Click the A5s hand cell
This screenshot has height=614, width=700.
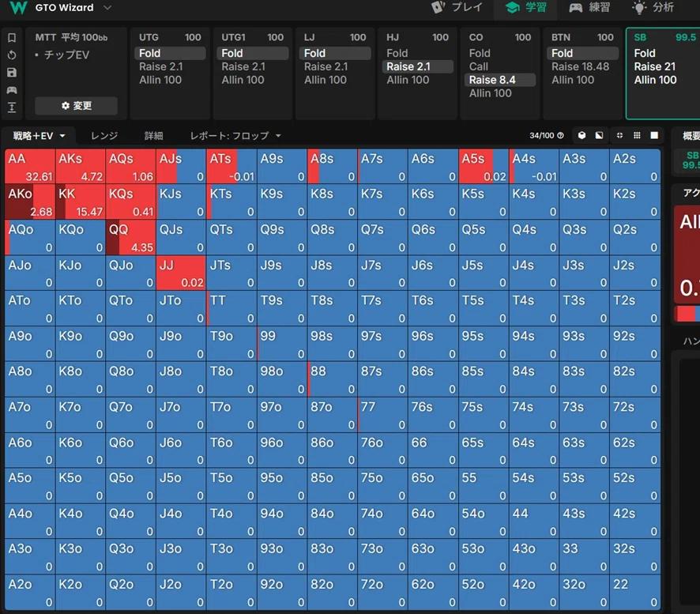click(484, 167)
